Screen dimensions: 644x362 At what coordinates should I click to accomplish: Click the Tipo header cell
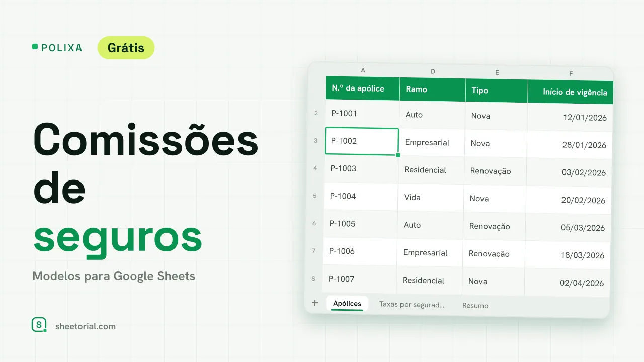tap(497, 90)
